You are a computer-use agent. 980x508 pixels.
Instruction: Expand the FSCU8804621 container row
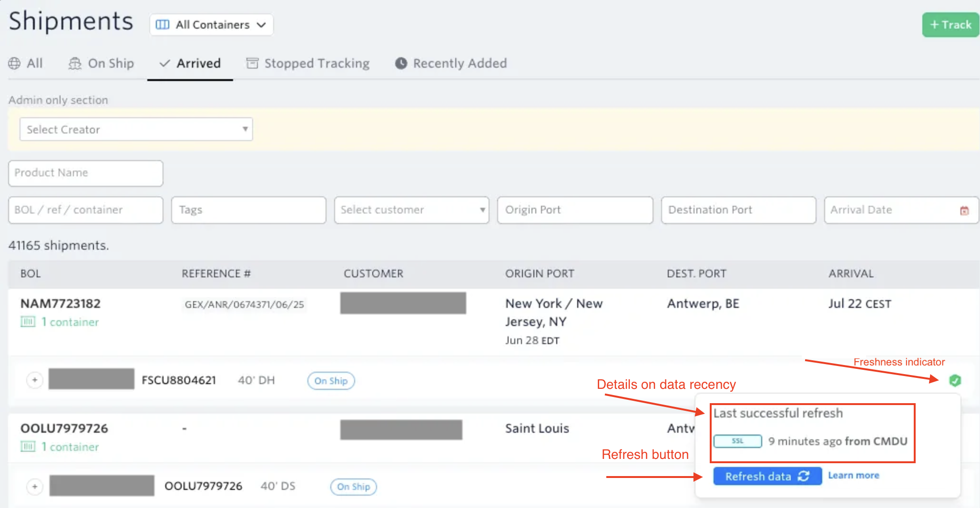coord(34,380)
